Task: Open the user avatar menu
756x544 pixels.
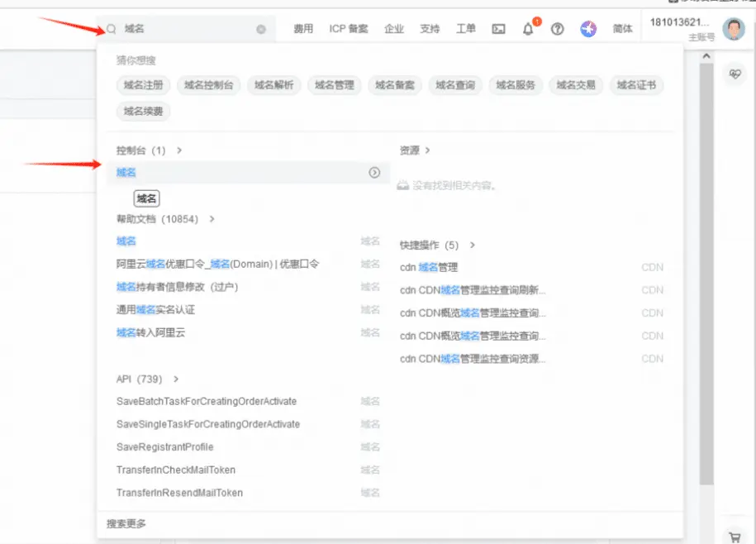Action: click(x=734, y=29)
